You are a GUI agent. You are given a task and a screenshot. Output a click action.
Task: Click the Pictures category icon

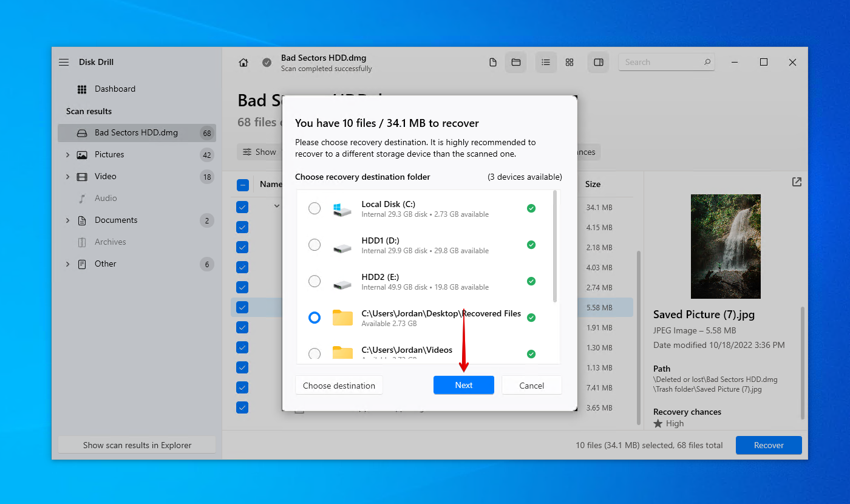82,155
